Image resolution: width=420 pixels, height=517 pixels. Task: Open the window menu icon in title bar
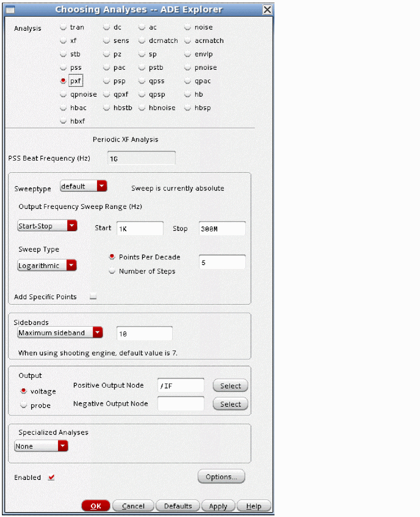coord(10,10)
